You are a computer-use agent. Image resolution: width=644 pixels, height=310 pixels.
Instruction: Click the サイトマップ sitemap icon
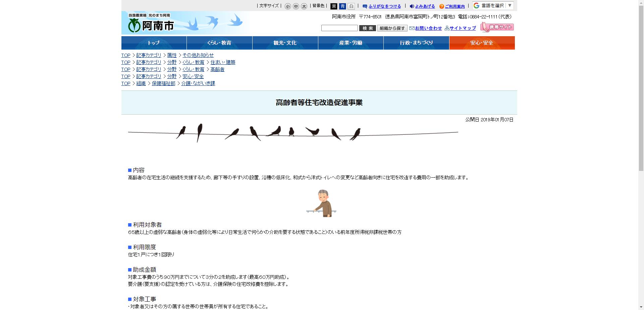pyautogui.click(x=447, y=28)
